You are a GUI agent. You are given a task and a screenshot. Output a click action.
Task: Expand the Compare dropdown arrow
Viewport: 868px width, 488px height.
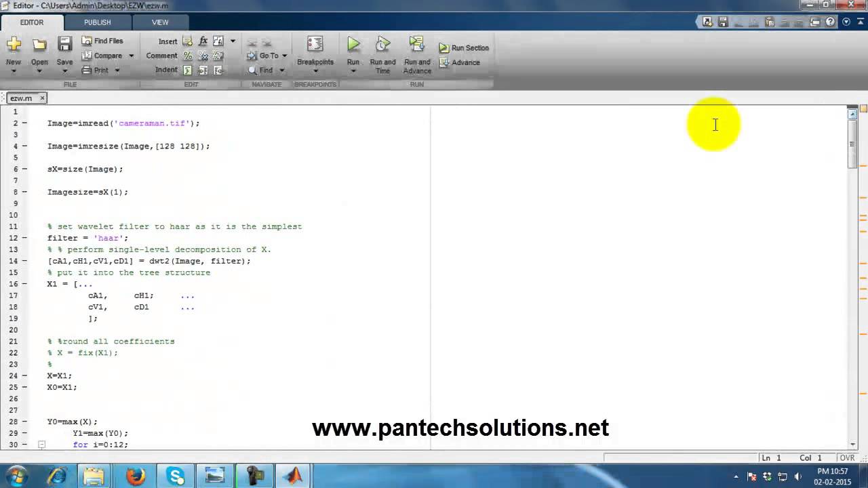(x=131, y=56)
